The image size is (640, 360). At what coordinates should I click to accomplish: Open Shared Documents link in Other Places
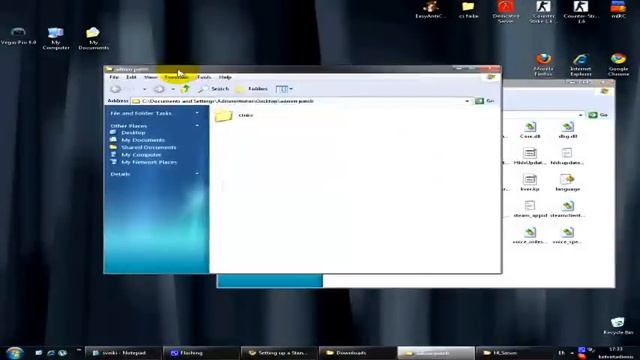click(149, 147)
